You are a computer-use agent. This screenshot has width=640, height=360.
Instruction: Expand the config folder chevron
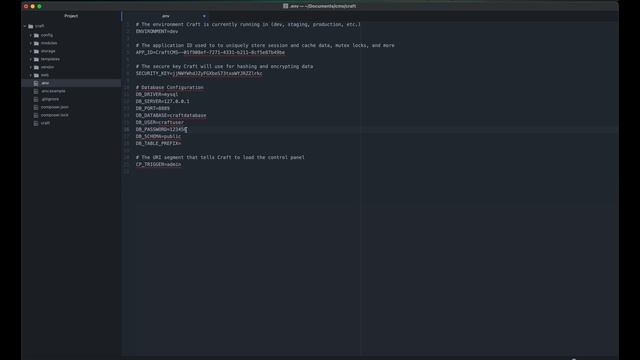(x=31, y=35)
